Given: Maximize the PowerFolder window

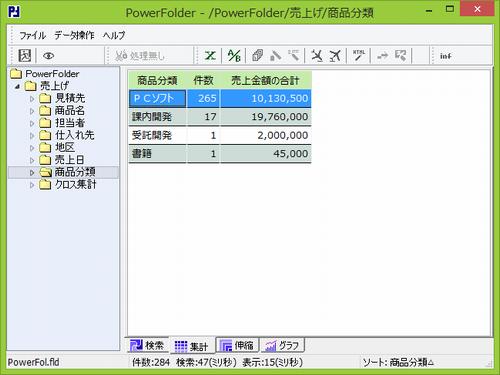Looking at the screenshot, I should tap(450, 9).
